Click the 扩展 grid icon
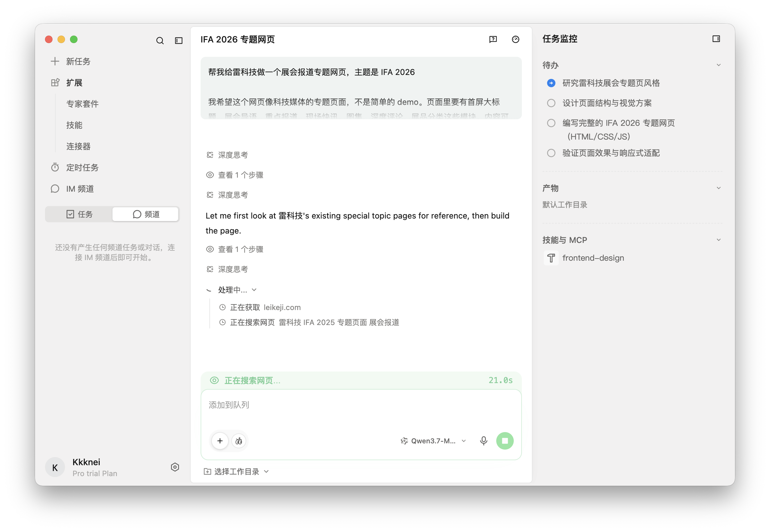This screenshot has width=770, height=532. [55, 83]
